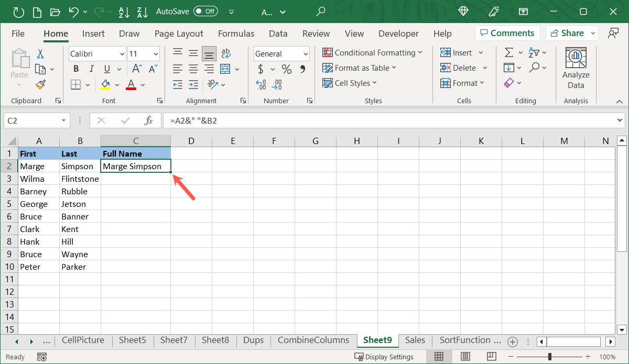Screen dimensions: 629x364
Task: Switch to the Formulas ribbon tab
Action: pyautogui.click(x=236, y=33)
